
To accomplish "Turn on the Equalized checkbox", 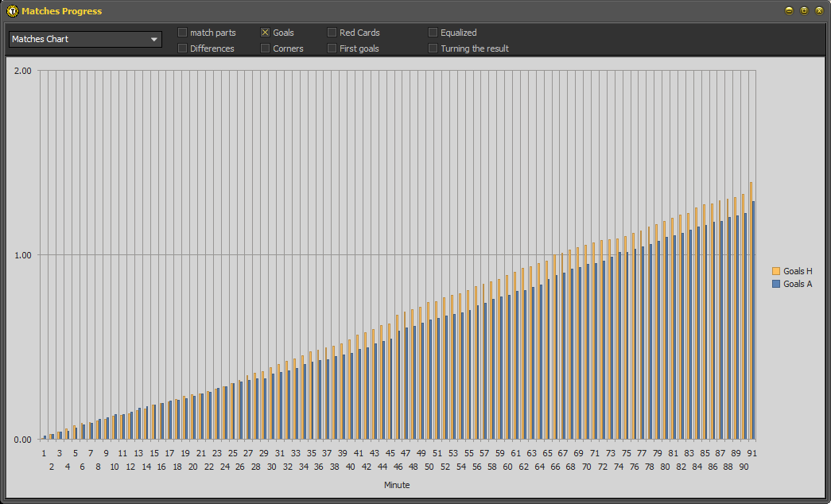I will [433, 33].
